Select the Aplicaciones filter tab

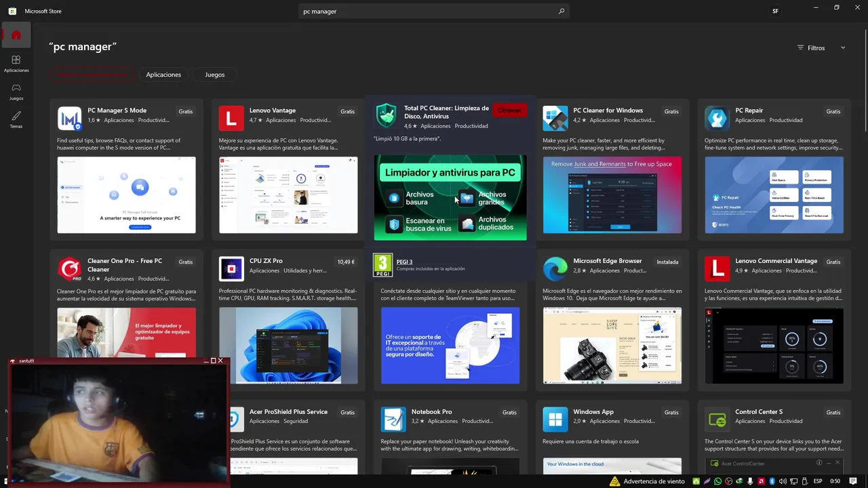(163, 75)
